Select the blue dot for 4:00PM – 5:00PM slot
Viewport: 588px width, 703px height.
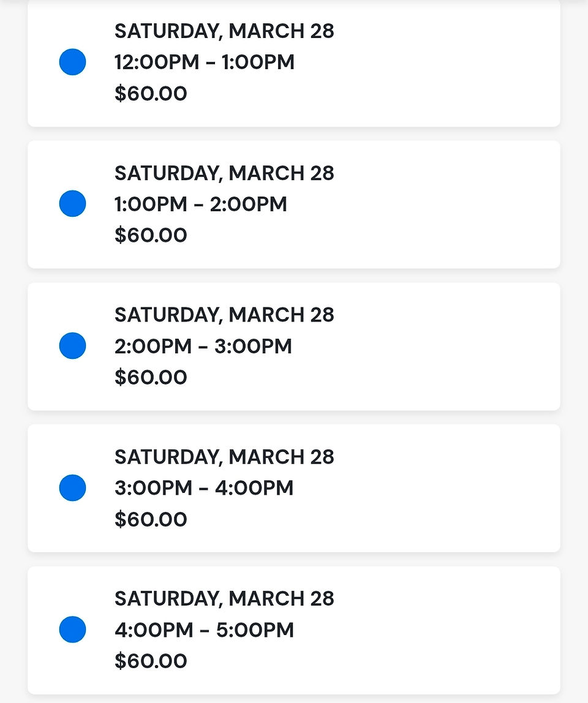73,630
